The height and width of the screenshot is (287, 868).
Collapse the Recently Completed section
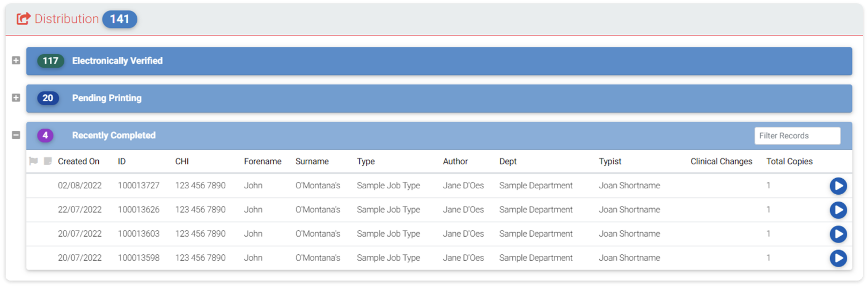16,135
